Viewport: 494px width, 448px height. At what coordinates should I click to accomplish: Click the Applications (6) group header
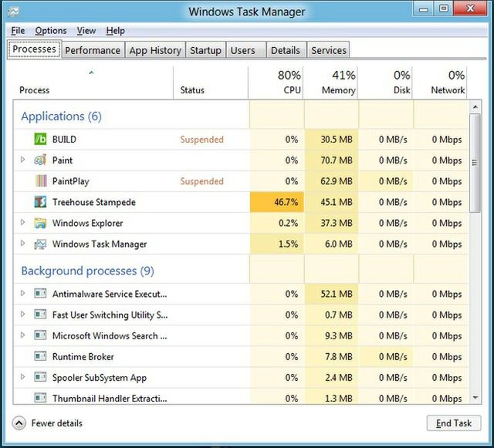(x=62, y=116)
